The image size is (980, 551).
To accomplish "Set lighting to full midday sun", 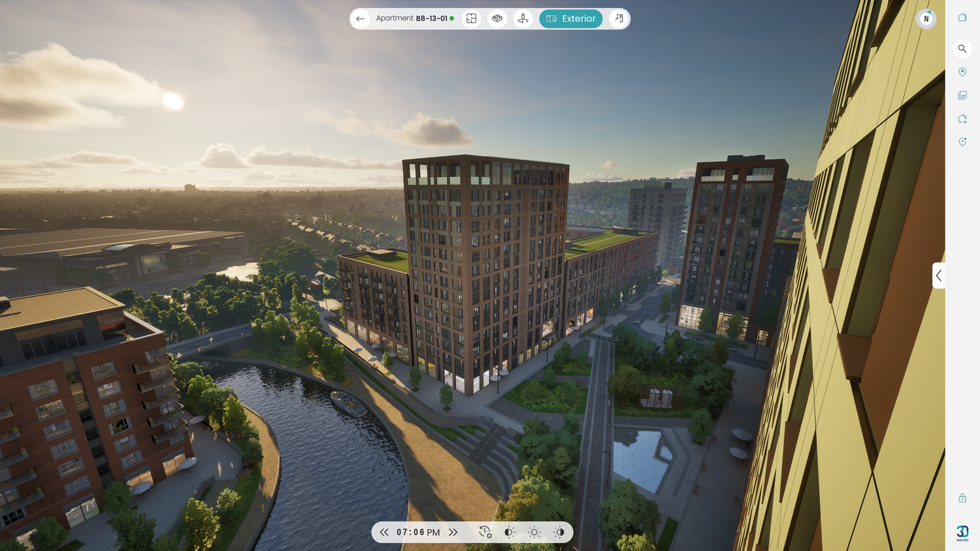I will click(x=534, y=532).
